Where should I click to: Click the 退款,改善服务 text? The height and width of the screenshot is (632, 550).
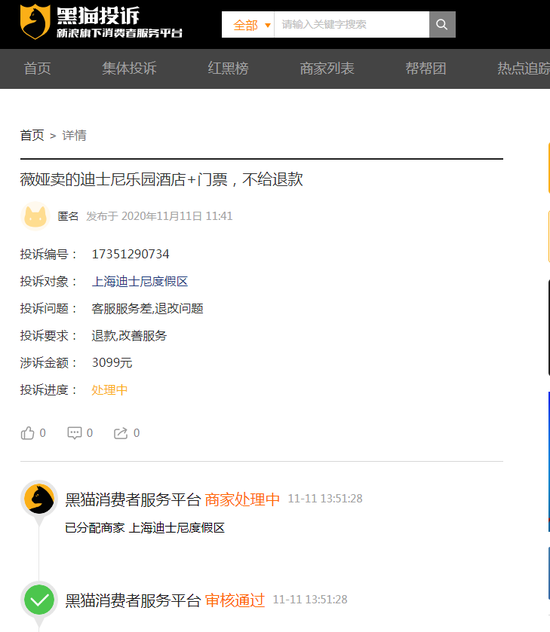tap(129, 336)
